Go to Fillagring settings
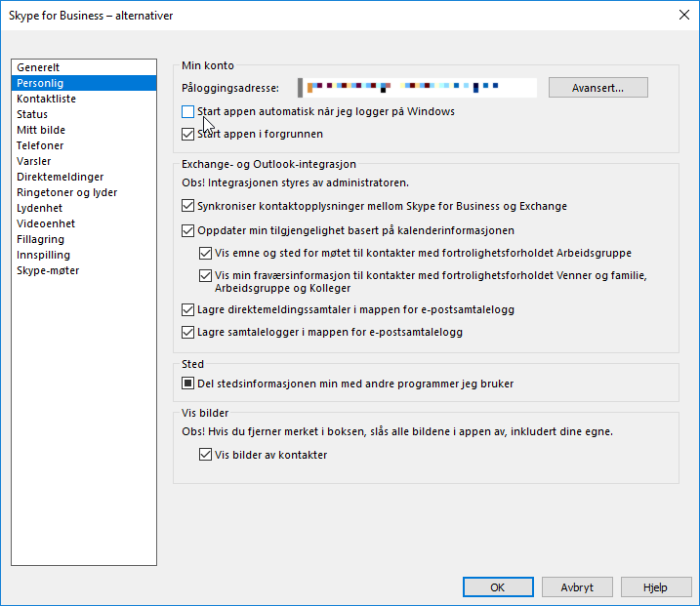Screen dimensions: 700x606 tap(84, 239)
